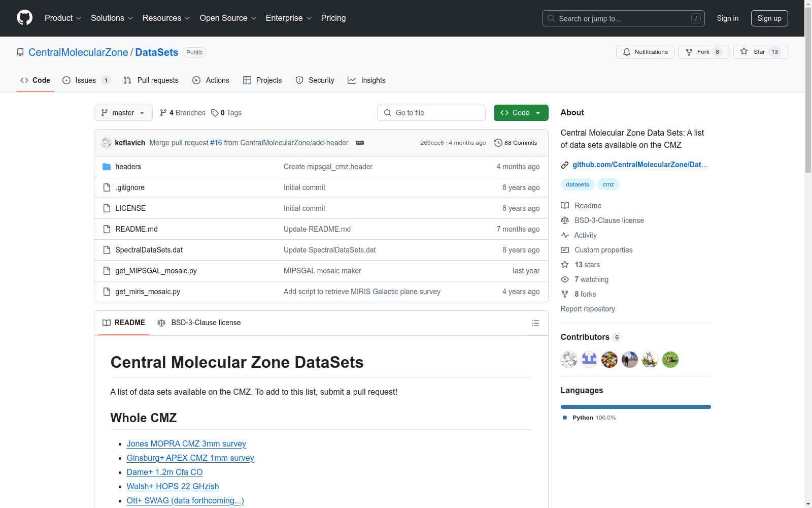The image size is (812, 508).
Task: Open the CentralMolecularZone organization link
Action: (78, 52)
